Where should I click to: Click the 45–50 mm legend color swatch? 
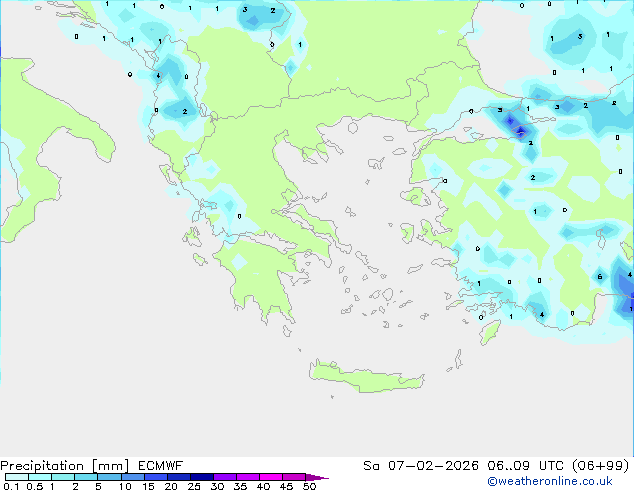[x=294, y=477]
